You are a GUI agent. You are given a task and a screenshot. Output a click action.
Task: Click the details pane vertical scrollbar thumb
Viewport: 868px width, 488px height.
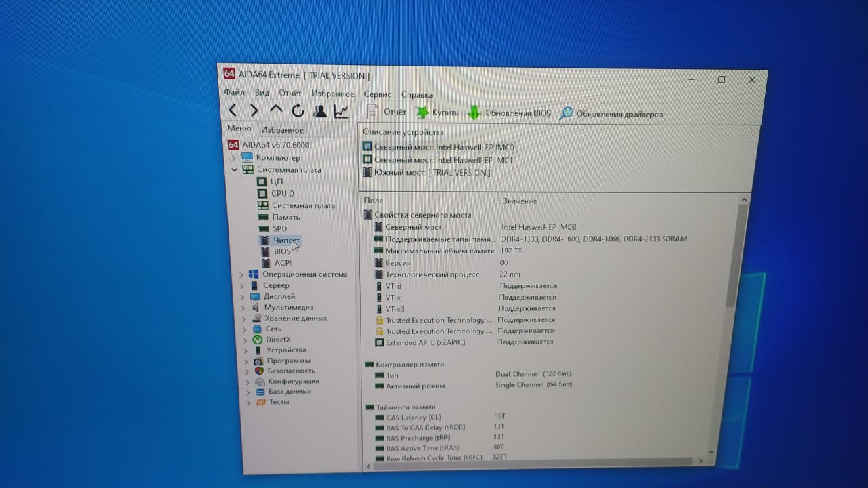pyautogui.click(x=736, y=255)
